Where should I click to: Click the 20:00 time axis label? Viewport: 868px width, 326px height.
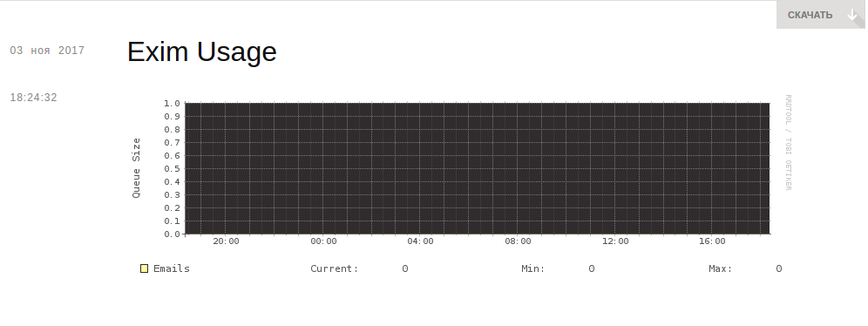tap(226, 241)
